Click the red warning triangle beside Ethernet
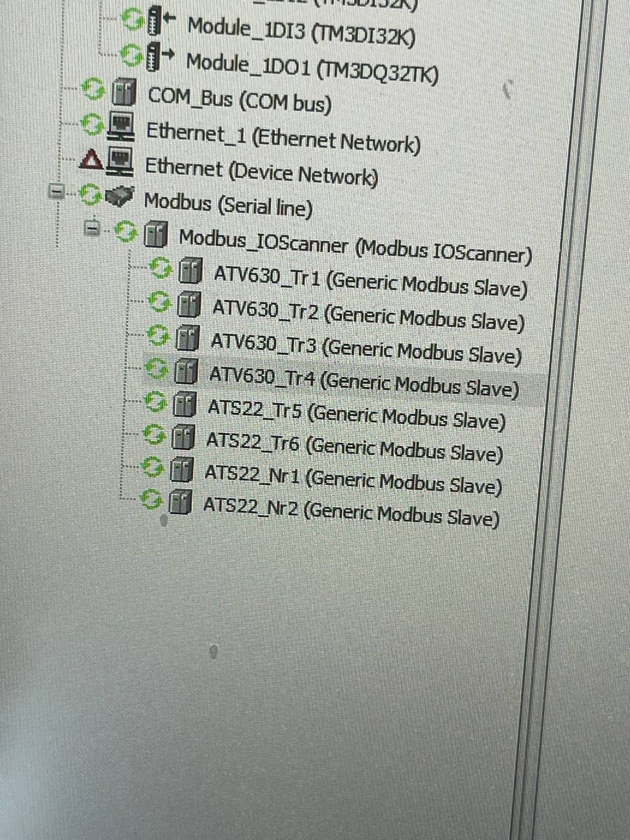 click(92, 159)
